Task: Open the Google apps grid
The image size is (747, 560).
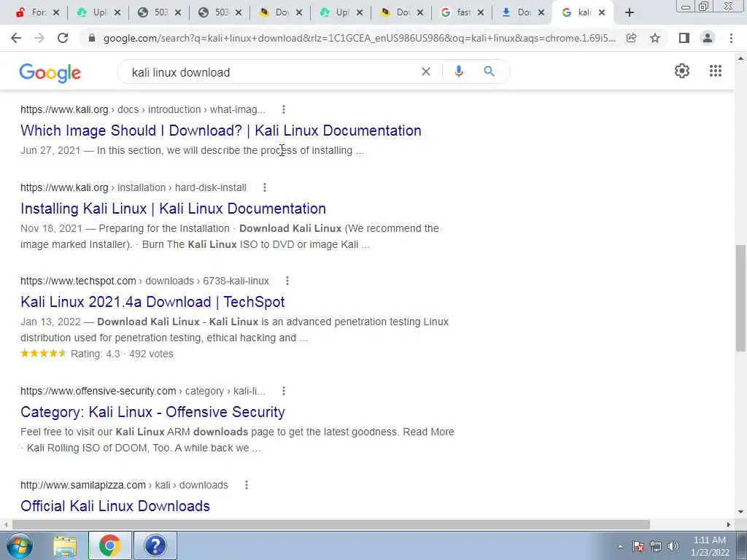Action: point(715,71)
